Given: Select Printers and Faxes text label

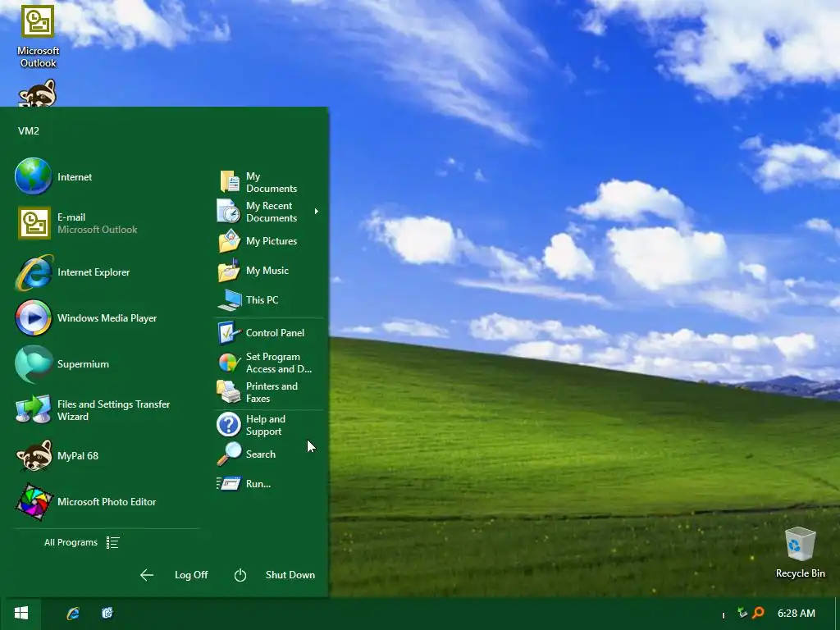Looking at the screenshot, I should (272, 392).
